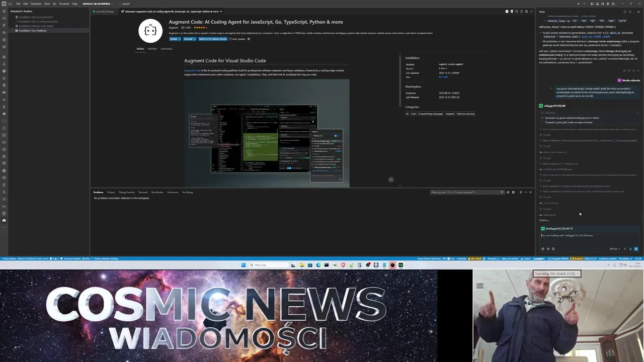
Task: Click thumbs up on the AI response
Action: tap(624, 71)
